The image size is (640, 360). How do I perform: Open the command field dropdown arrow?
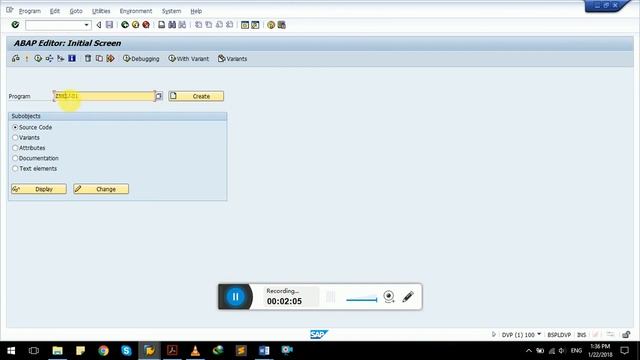(86, 25)
